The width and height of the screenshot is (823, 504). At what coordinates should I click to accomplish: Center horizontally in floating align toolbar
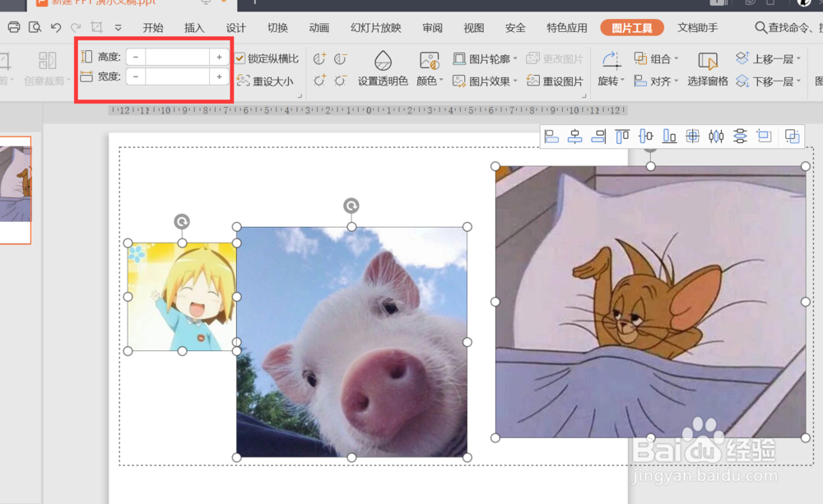point(575,136)
